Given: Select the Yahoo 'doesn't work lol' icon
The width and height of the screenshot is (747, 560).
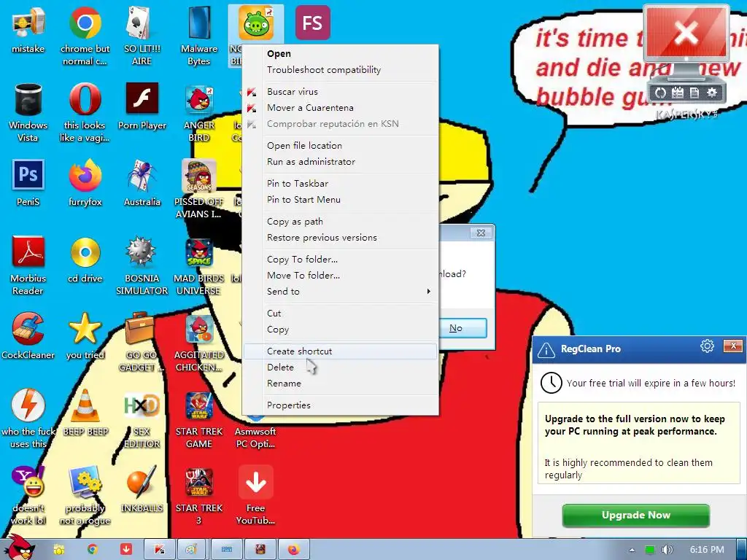Looking at the screenshot, I should (28, 496).
